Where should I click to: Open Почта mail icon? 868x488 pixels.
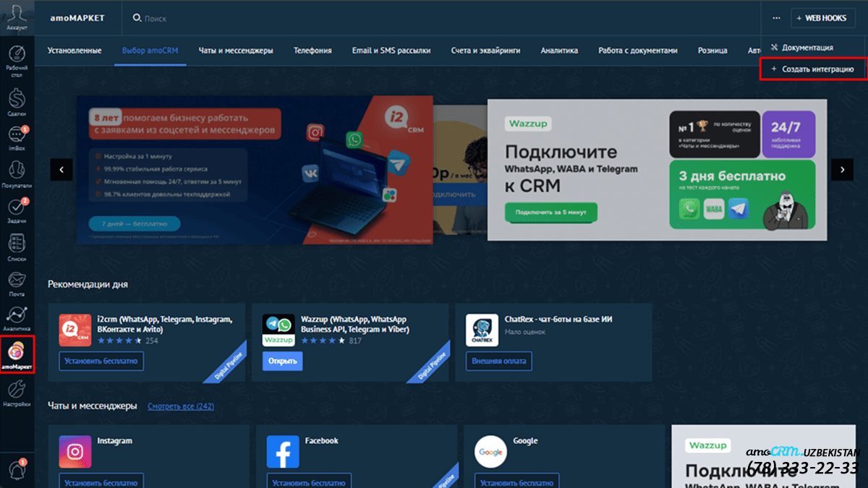coord(17,283)
